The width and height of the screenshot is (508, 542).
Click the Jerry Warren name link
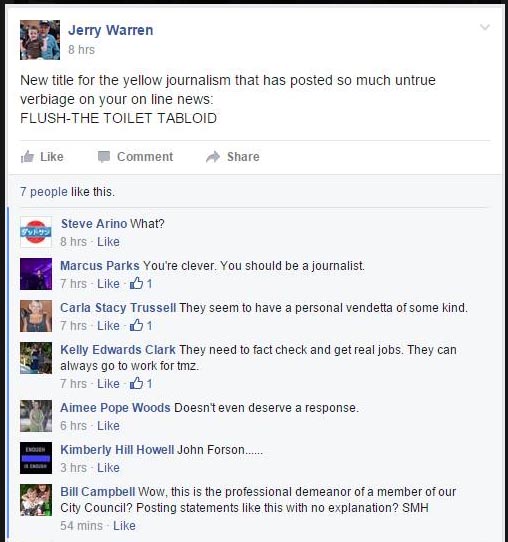(x=111, y=30)
